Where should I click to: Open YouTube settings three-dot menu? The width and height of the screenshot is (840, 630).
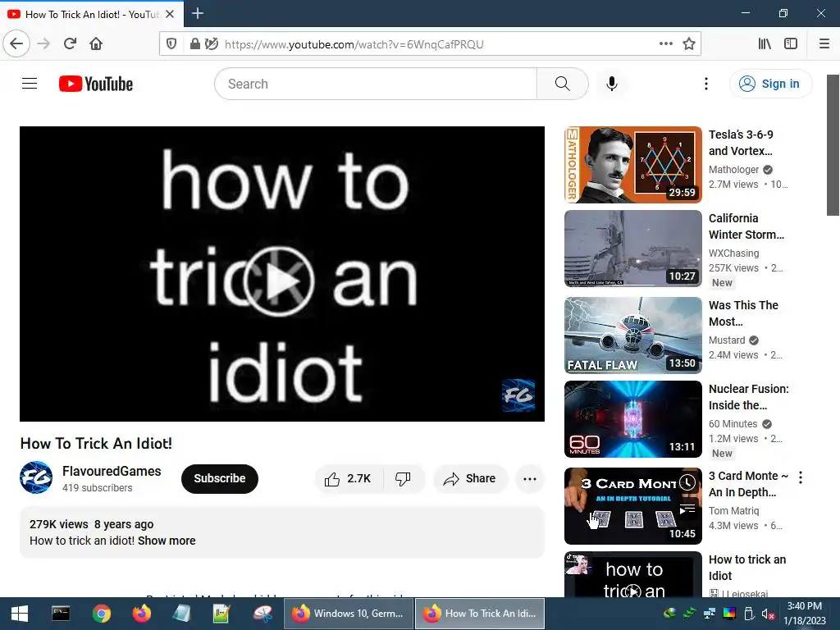point(706,84)
